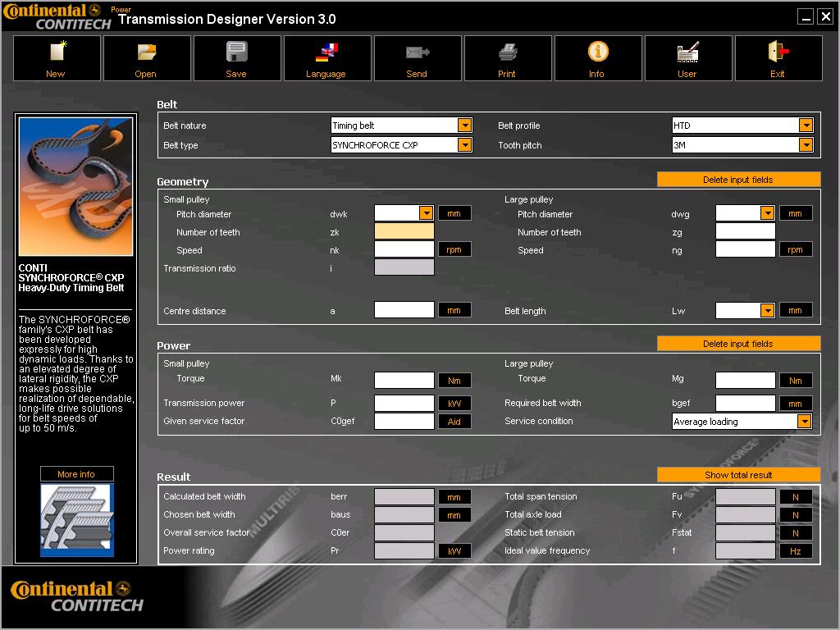The width and height of the screenshot is (840, 630).
Task: Expand large pulley pitch diameter dropdown
Action: (767, 213)
